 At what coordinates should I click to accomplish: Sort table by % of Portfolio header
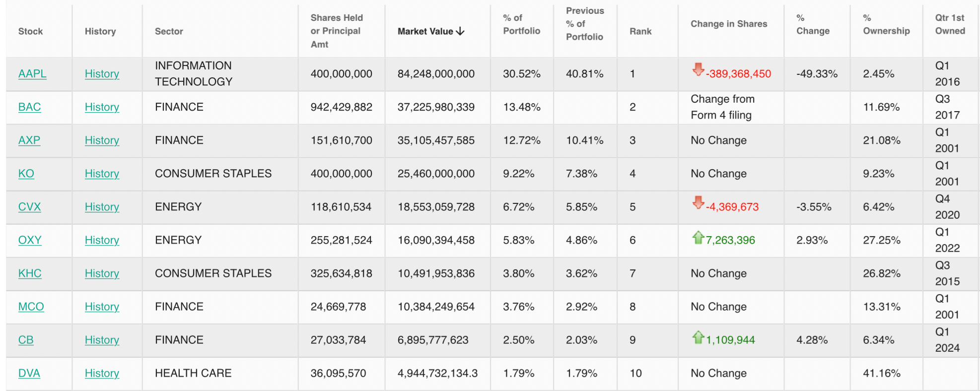521,24
